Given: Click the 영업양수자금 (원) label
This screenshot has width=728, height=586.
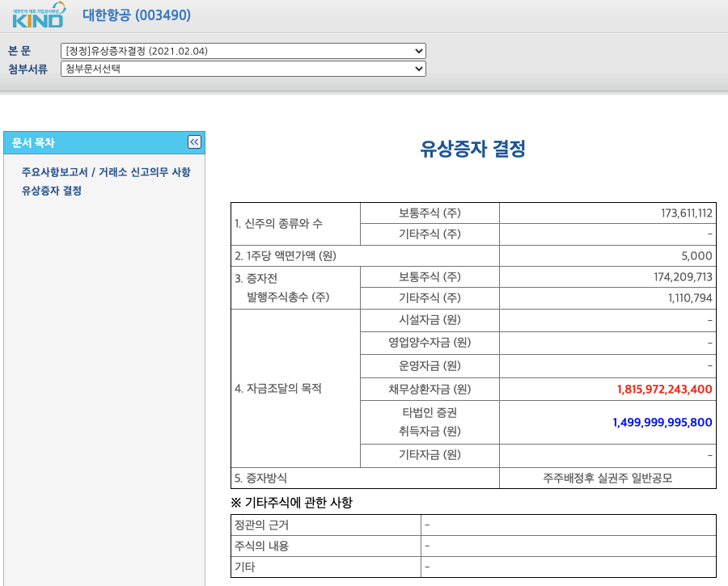Looking at the screenshot, I should coord(430,343).
